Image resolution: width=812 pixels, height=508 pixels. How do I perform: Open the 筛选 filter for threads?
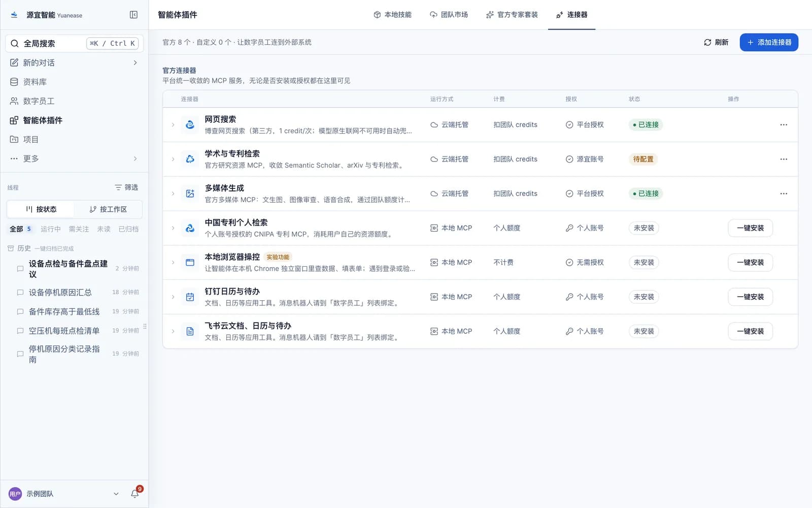click(x=126, y=187)
